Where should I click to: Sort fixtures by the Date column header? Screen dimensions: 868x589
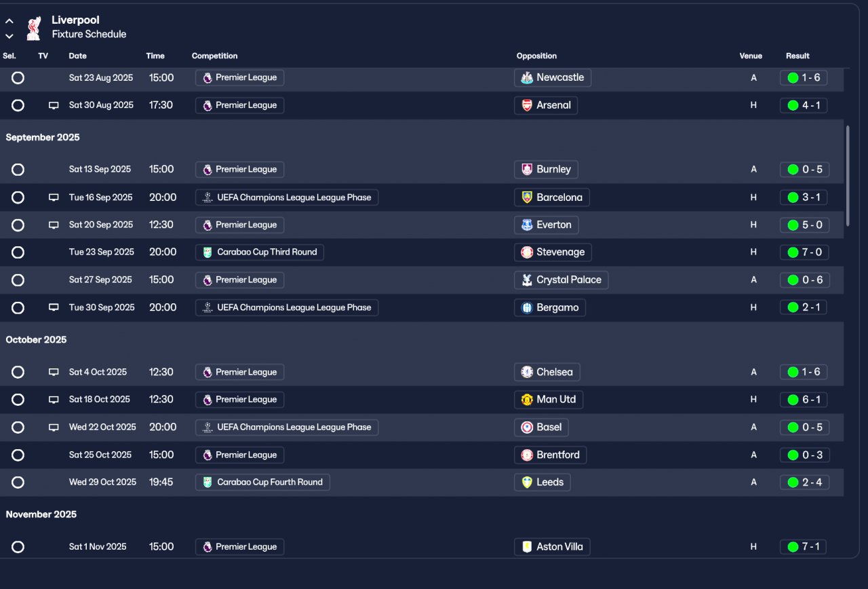pos(78,56)
